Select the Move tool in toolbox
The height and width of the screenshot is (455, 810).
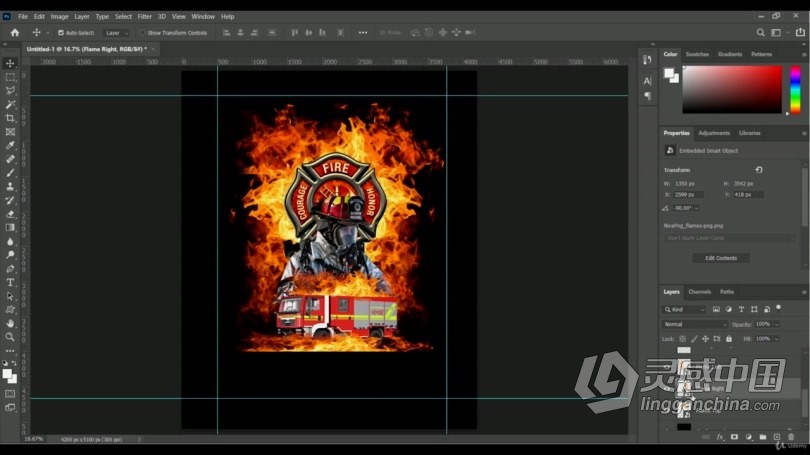point(10,63)
